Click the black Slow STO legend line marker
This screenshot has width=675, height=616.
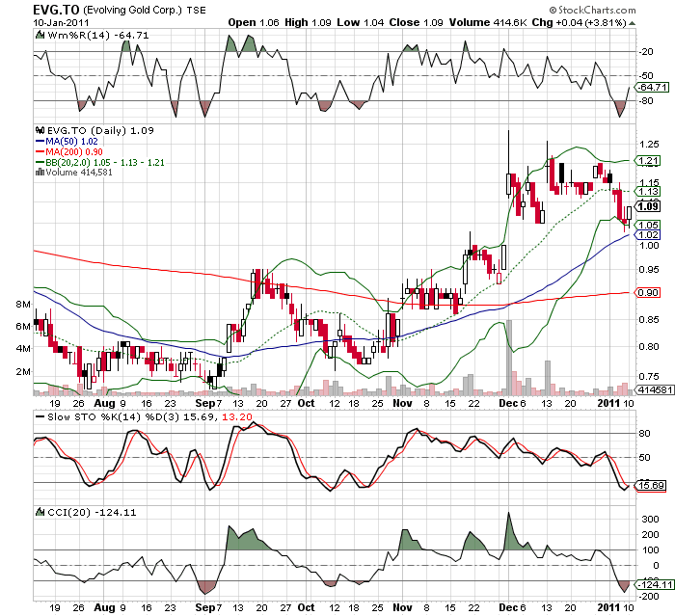(x=40, y=416)
